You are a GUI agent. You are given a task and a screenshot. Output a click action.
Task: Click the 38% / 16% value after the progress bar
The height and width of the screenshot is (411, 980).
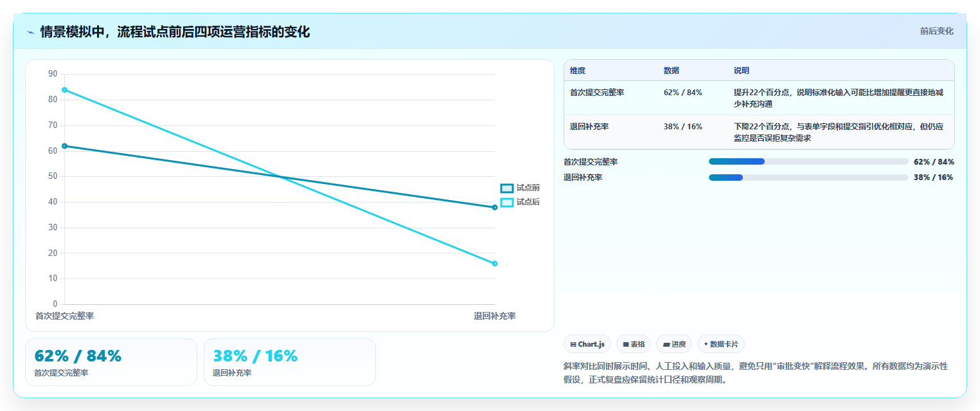[934, 178]
